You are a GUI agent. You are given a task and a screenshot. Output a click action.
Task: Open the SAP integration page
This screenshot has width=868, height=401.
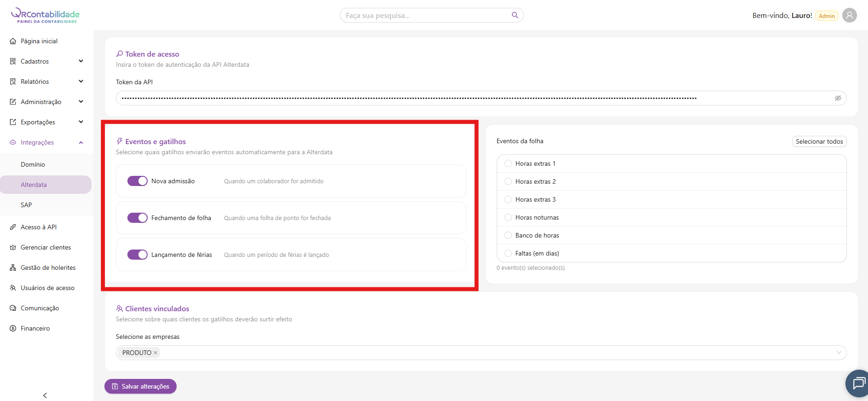click(26, 205)
